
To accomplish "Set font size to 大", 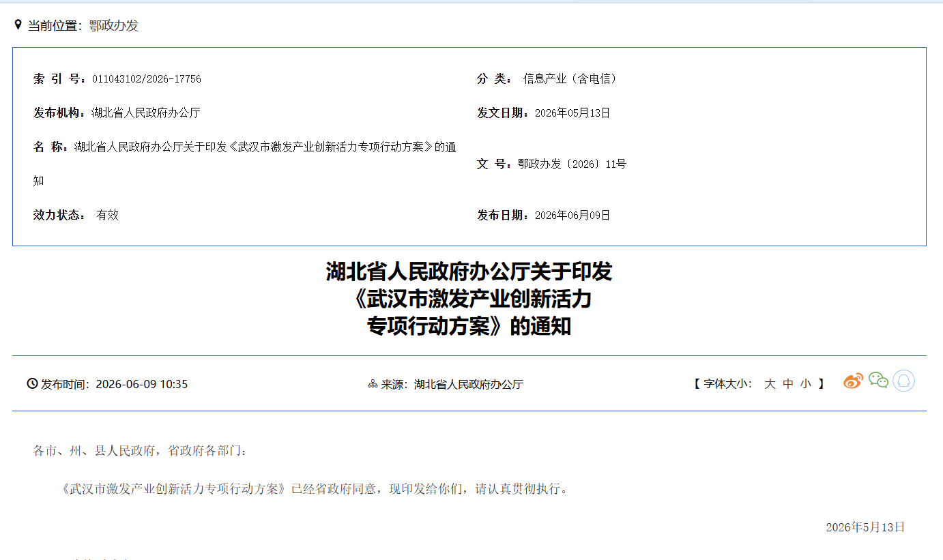I will pos(770,384).
